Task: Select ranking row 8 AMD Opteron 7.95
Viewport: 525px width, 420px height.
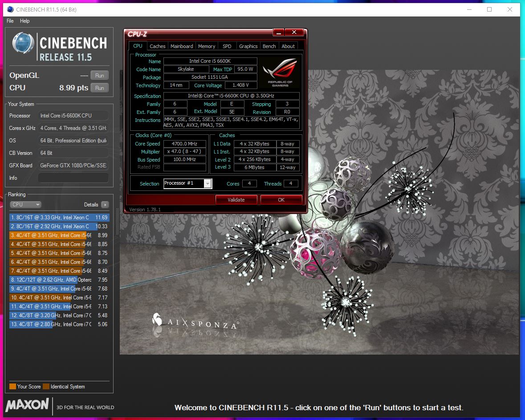Action: click(59, 279)
